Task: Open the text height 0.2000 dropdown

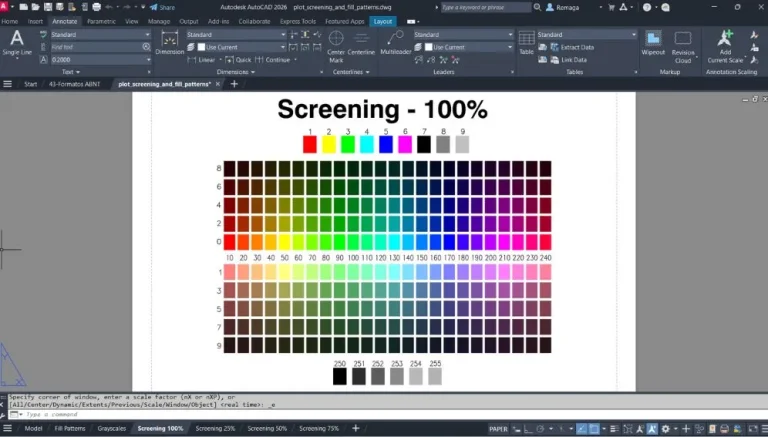Action: tap(100, 60)
